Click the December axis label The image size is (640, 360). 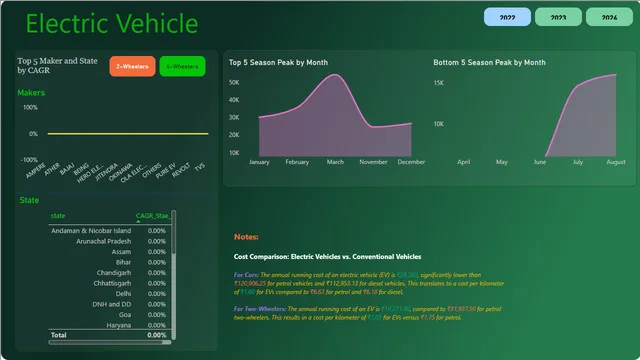[x=411, y=162]
